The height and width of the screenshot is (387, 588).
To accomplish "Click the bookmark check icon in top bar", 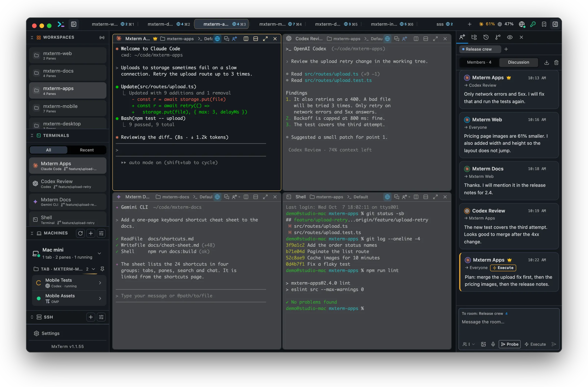I will tap(544, 24).
